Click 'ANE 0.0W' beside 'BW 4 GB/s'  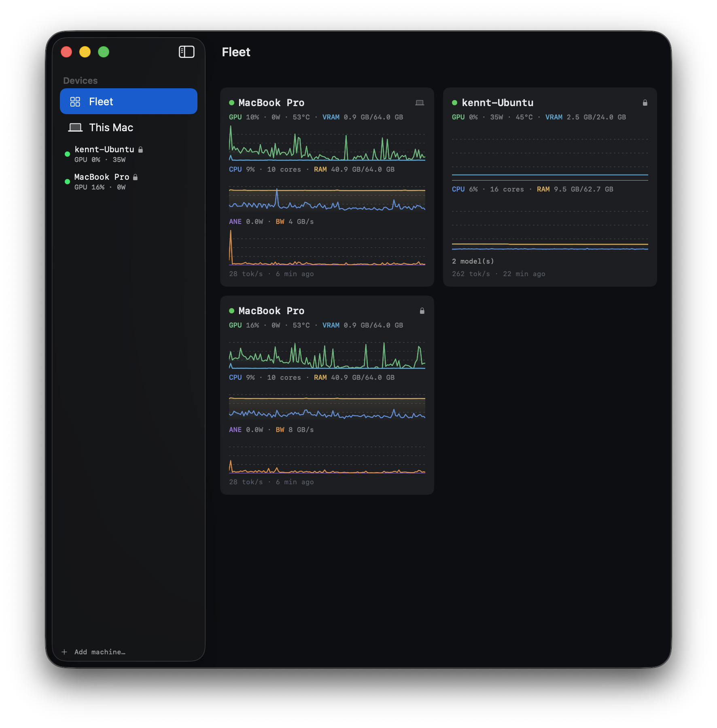coord(246,221)
